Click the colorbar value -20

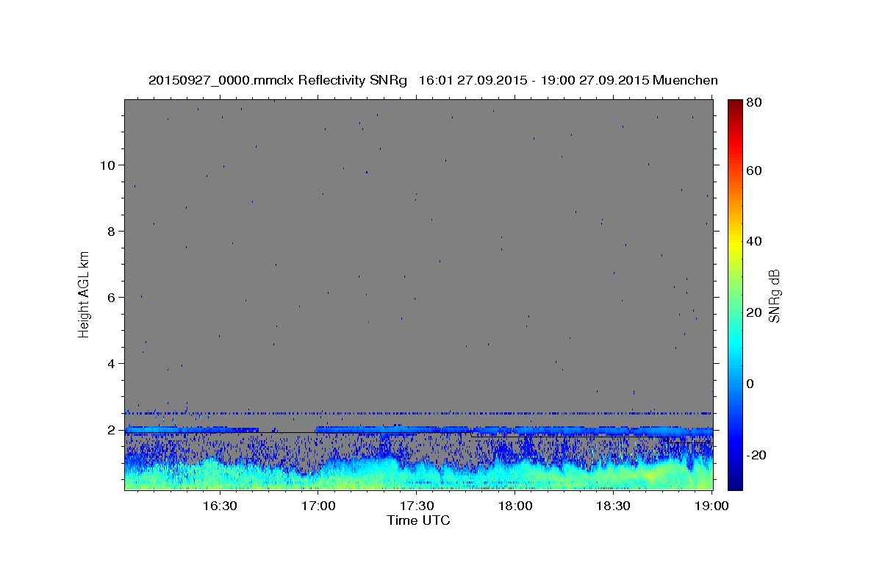[x=756, y=455]
